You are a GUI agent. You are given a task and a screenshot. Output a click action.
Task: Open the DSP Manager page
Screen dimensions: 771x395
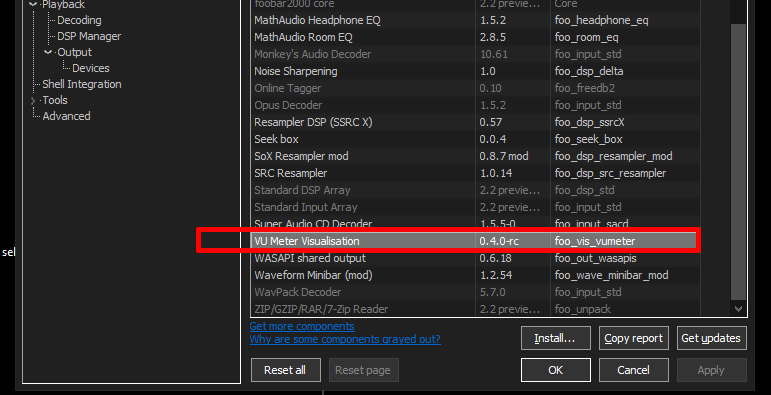click(89, 36)
